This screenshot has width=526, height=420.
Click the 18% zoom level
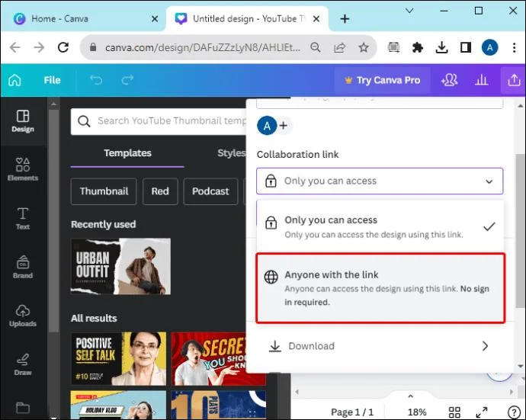point(417,412)
